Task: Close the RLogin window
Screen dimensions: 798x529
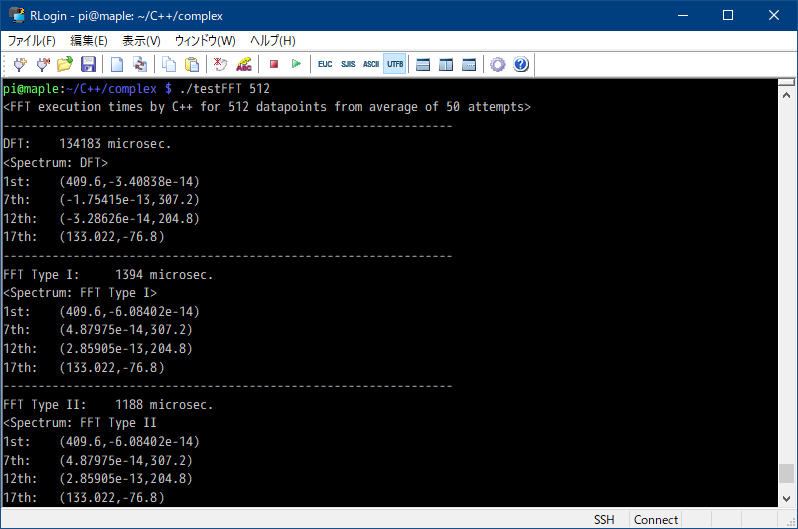Action: (774, 15)
